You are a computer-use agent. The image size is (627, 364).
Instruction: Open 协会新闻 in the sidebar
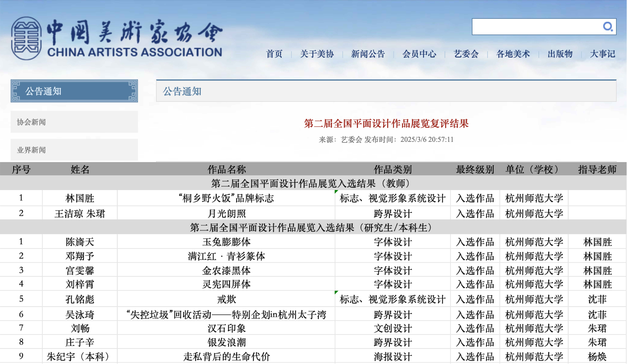point(74,122)
